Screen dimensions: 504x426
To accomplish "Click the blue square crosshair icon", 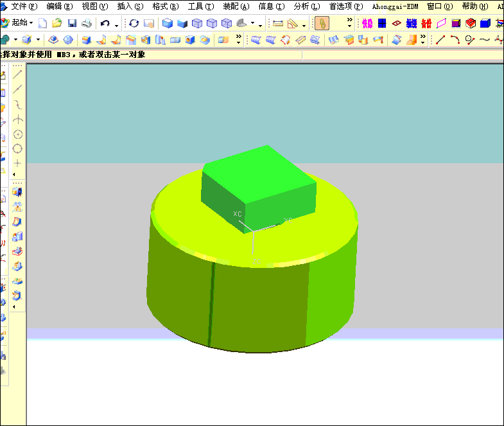I will point(382,23).
